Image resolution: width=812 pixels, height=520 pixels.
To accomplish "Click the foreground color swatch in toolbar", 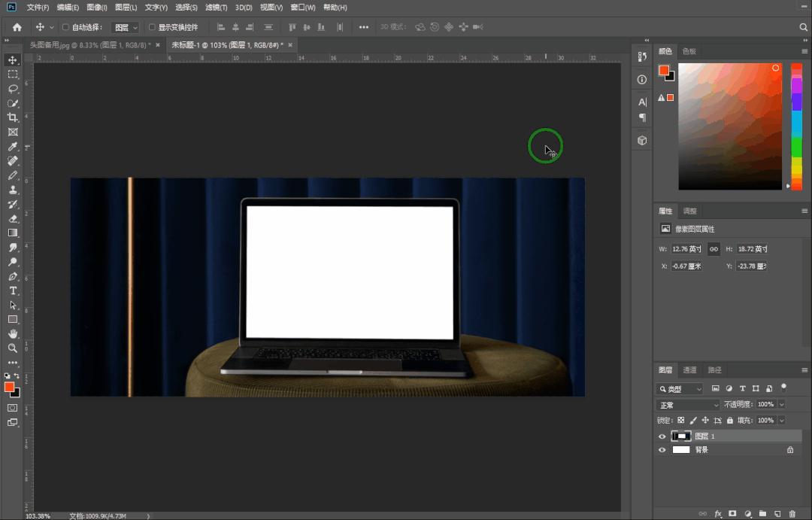I will (10, 387).
